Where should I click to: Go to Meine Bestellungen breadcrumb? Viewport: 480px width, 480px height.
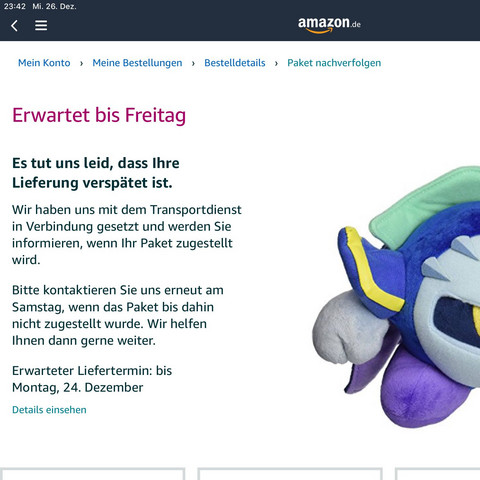[x=137, y=63]
